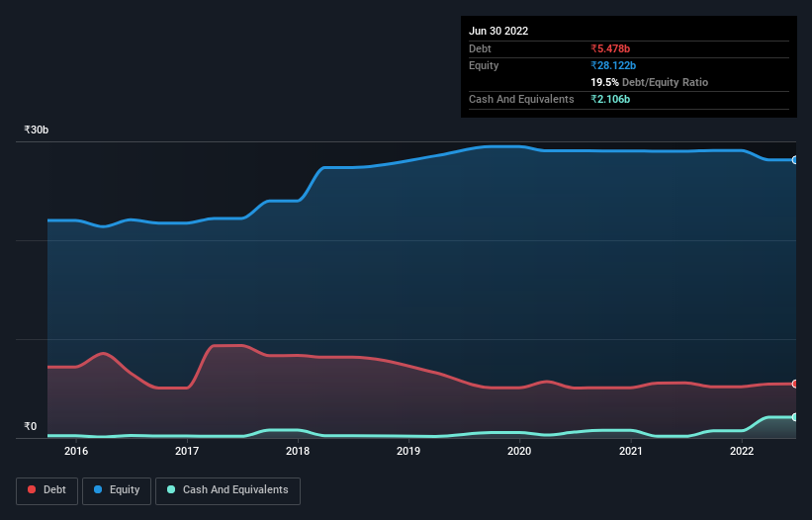Screen dimensions: 812x520
Task: Click the Debt label in tooltip
Action: click(x=480, y=48)
